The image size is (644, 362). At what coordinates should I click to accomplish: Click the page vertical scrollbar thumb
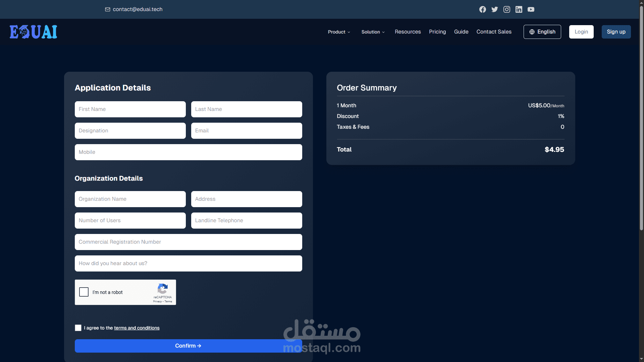[x=641, y=117]
